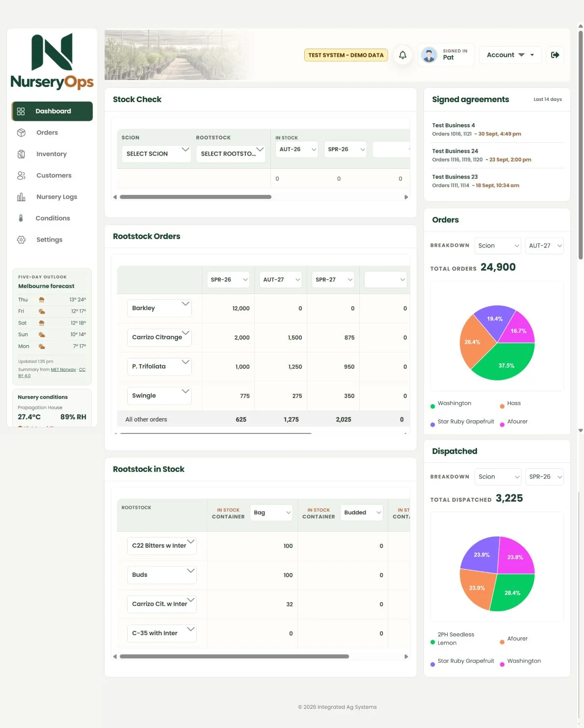Image resolution: width=584 pixels, height=728 pixels.
Task: Open Dispatched panel Scion breakdown dropdown
Action: pyautogui.click(x=498, y=477)
